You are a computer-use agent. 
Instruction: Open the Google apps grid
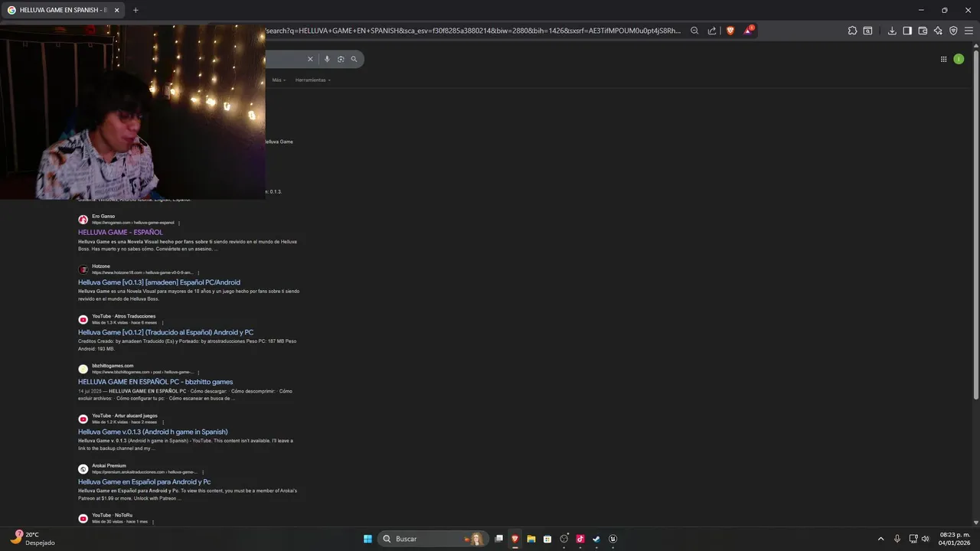pyautogui.click(x=943, y=59)
